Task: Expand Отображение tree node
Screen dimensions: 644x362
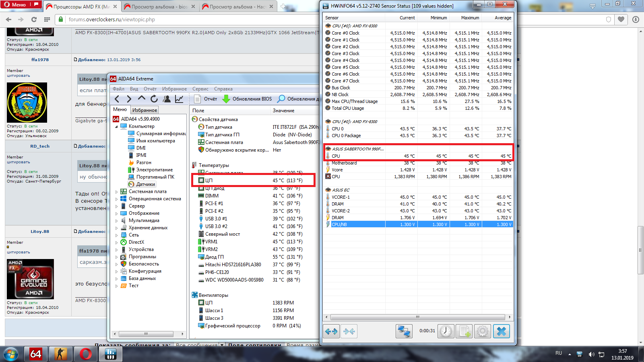Action: pyautogui.click(x=117, y=214)
